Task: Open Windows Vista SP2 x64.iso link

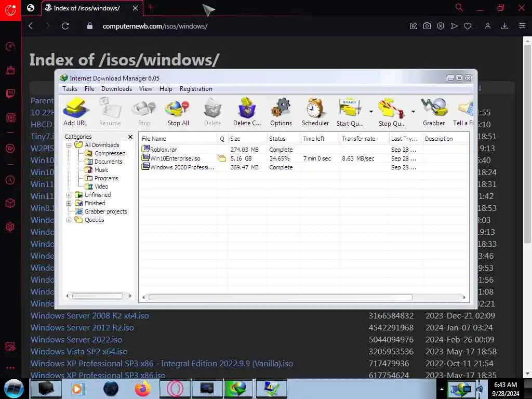Action: click(x=79, y=352)
